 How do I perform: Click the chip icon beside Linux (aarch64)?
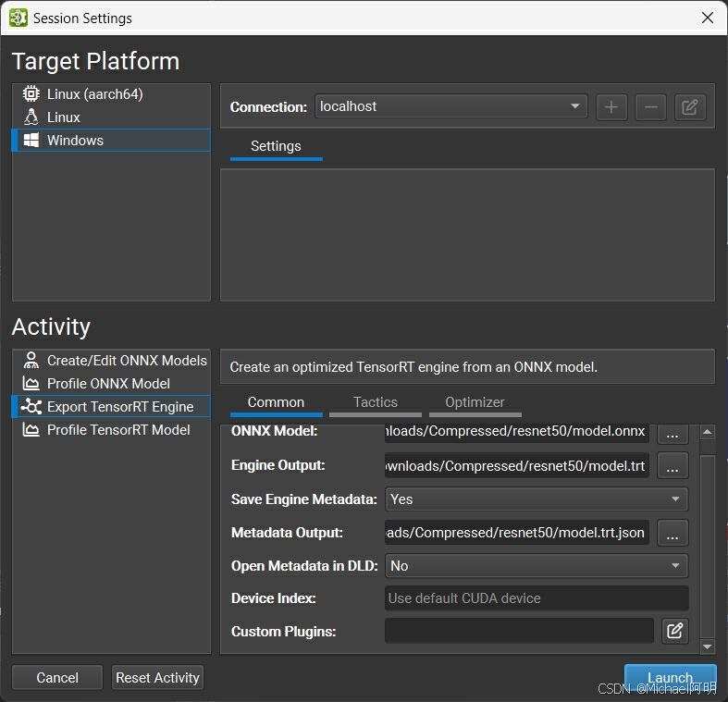click(31, 93)
